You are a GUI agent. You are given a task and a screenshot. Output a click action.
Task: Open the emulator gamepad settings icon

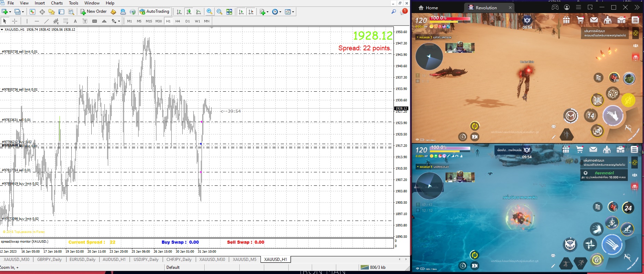click(x=555, y=7)
